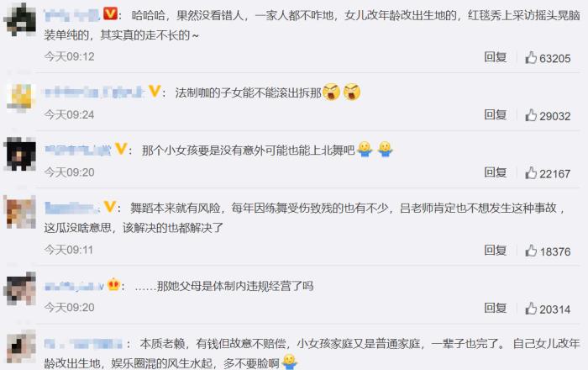Click crown badge on fifth commenter

(x=113, y=285)
